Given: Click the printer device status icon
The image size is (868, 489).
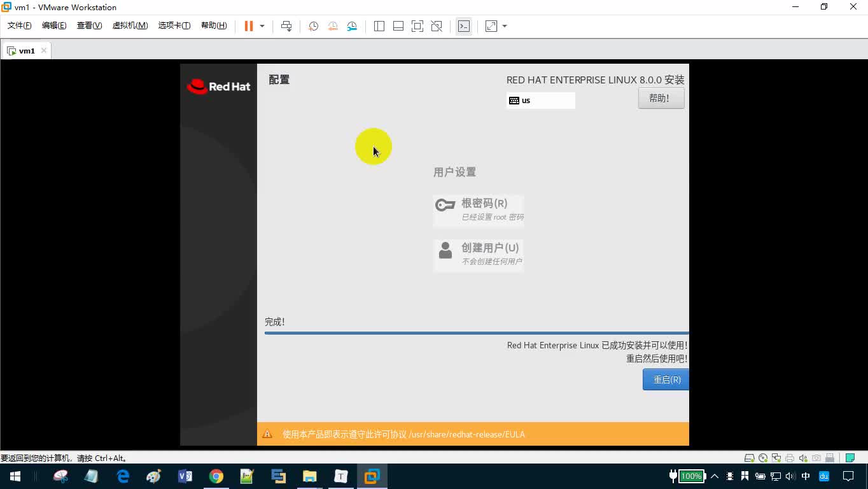Looking at the screenshot, I should 790,458.
